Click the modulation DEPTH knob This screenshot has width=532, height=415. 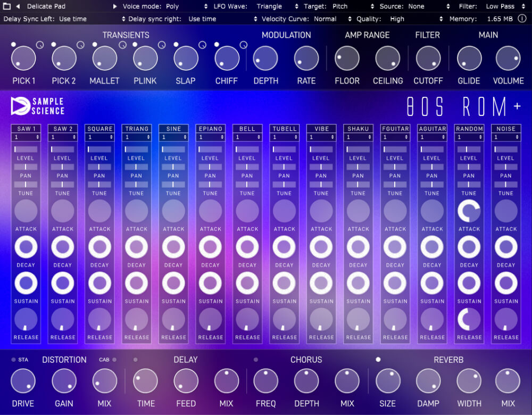pos(265,59)
